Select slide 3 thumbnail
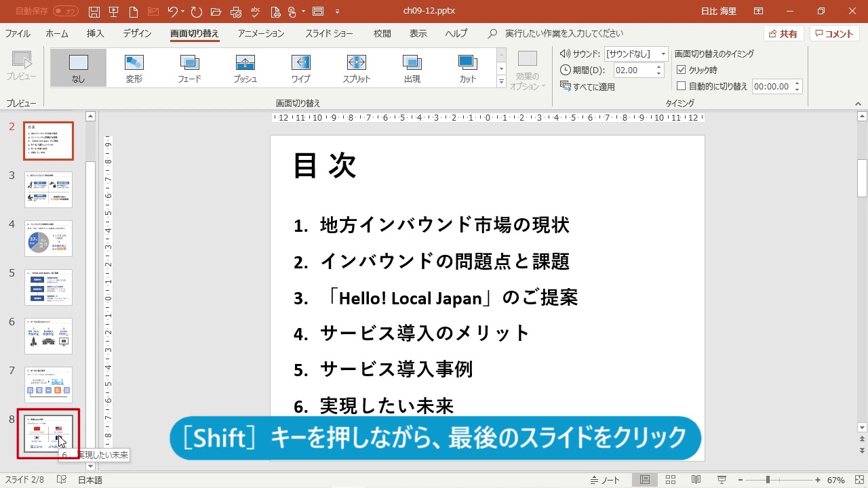Screen dimensions: 868x488 click(48, 190)
